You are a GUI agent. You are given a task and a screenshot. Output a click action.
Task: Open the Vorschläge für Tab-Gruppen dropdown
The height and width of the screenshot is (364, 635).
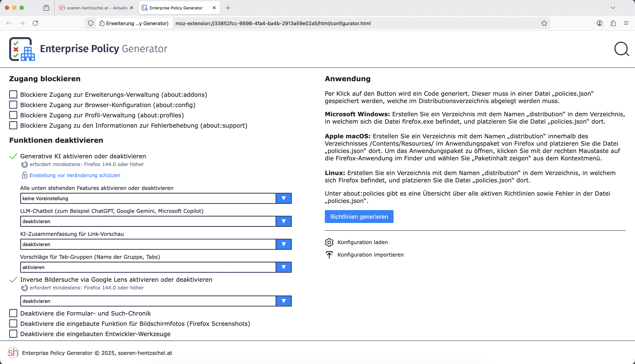click(x=156, y=267)
